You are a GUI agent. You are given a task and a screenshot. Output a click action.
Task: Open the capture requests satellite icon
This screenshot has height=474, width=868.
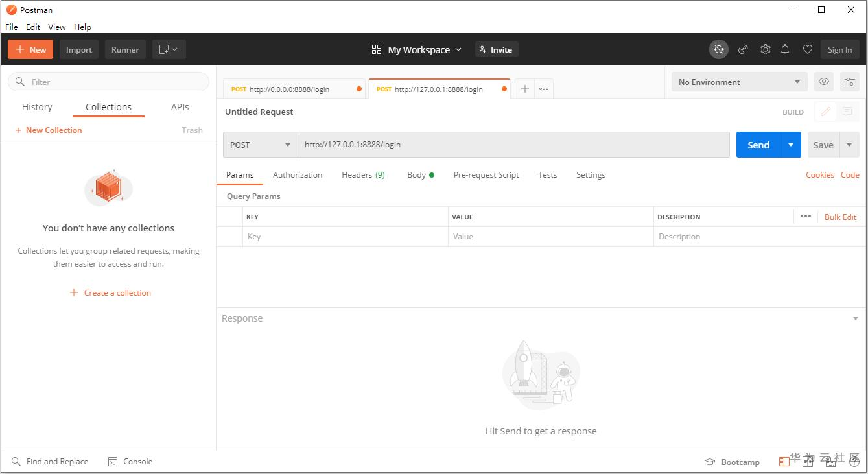click(743, 50)
